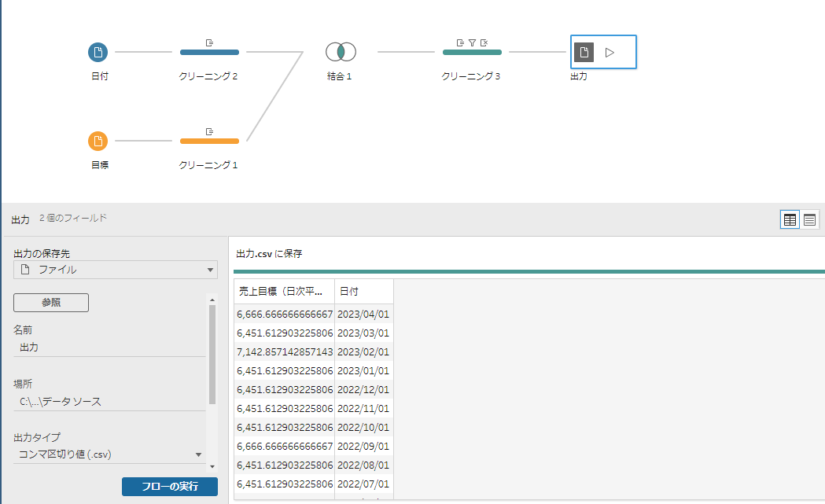Click the 場所 path field

pos(109,402)
